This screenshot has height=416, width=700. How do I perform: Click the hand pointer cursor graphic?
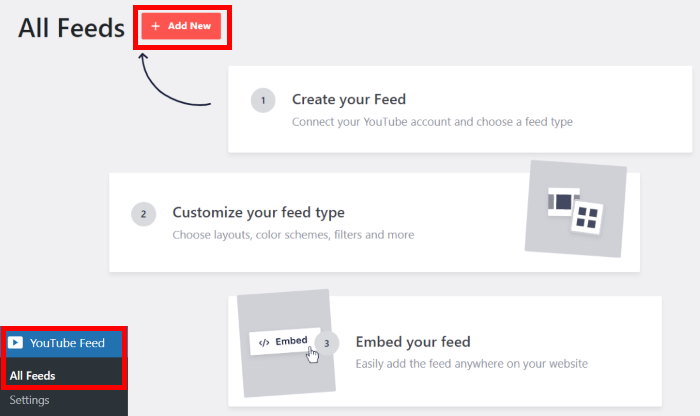[313, 356]
